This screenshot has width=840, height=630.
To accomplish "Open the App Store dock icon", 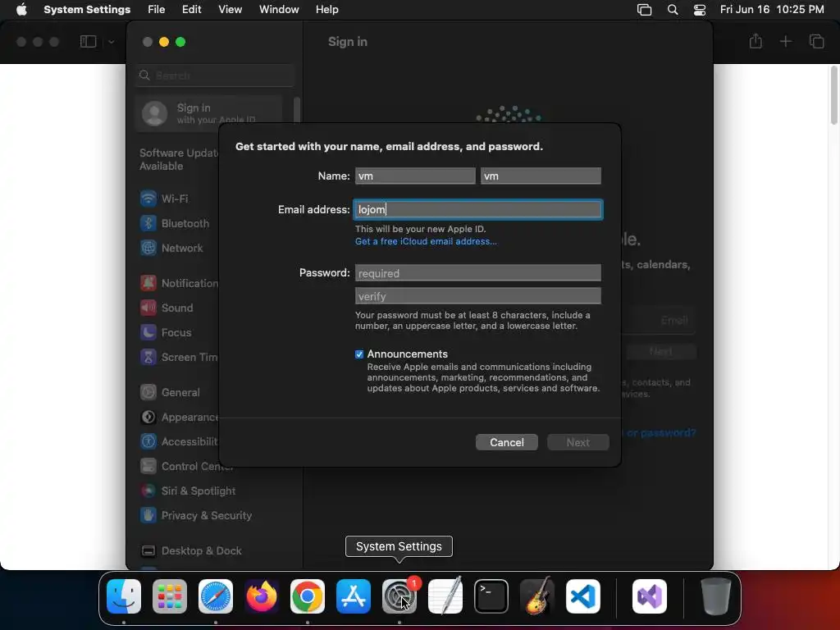I will pyautogui.click(x=354, y=596).
